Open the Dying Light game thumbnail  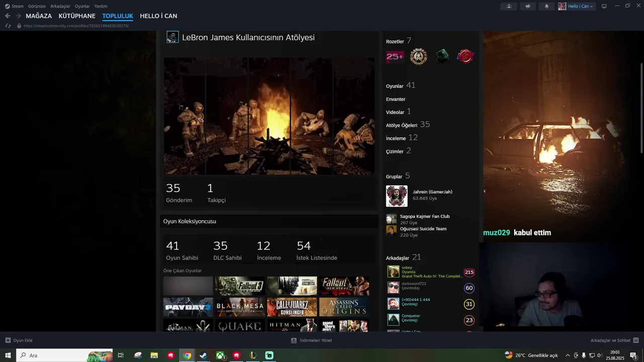[292, 286]
